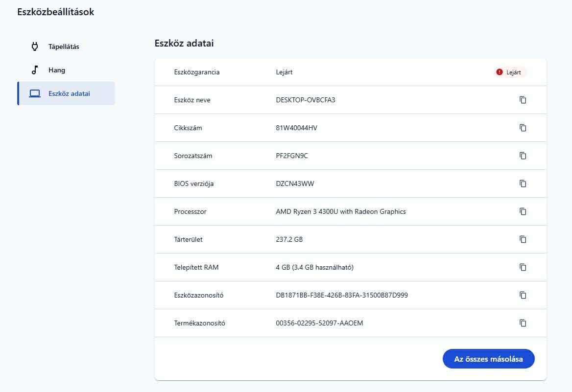
Task: Click the Eszközgarancia row label
Action: [x=197, y=72]
